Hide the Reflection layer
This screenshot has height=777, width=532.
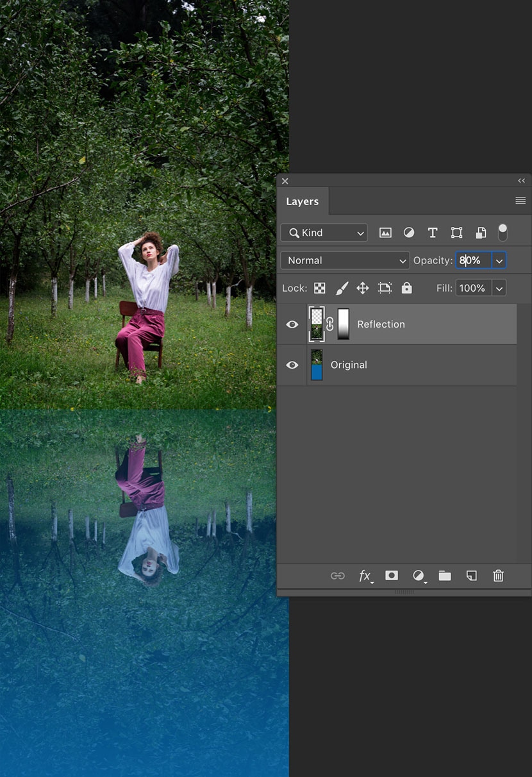coord(292,324)
